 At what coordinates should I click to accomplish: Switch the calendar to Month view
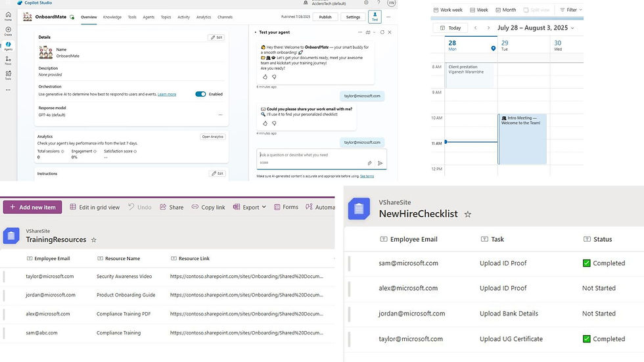pyautogui.click(x=505, y=10)
